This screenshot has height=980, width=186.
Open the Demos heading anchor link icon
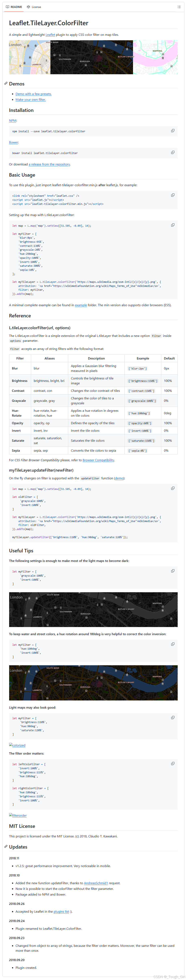(6, 83)
